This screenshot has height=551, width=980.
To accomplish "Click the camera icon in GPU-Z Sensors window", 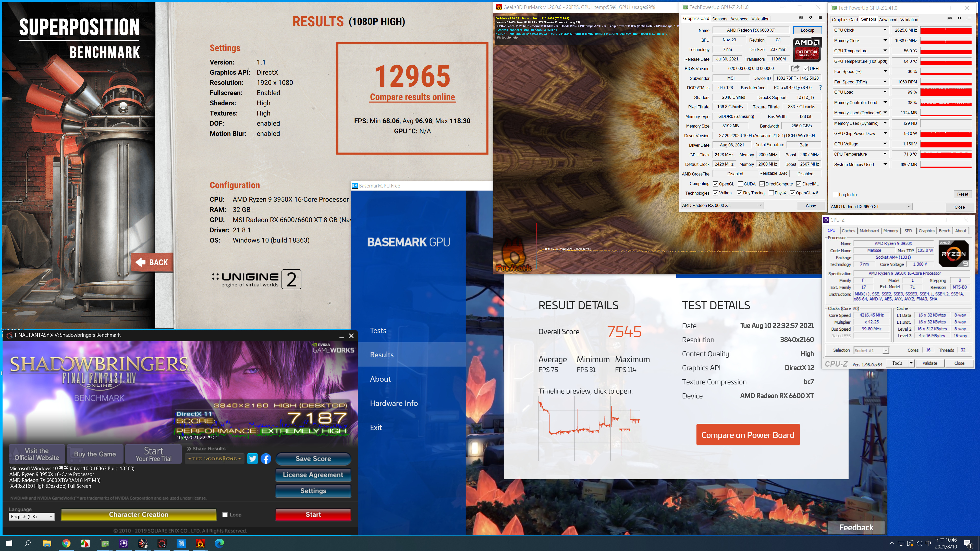I will (950, 18).
